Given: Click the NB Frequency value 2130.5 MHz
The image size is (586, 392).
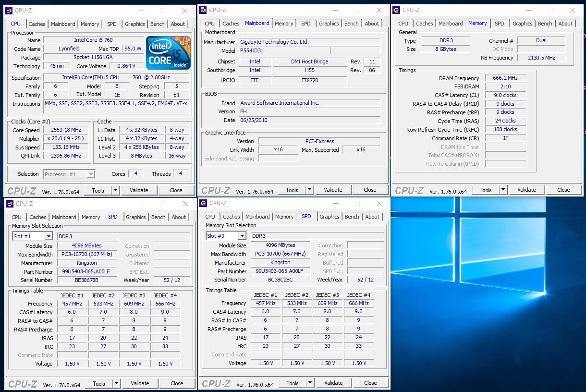Looking at the screenshot, I should click(x=541, y=58).
